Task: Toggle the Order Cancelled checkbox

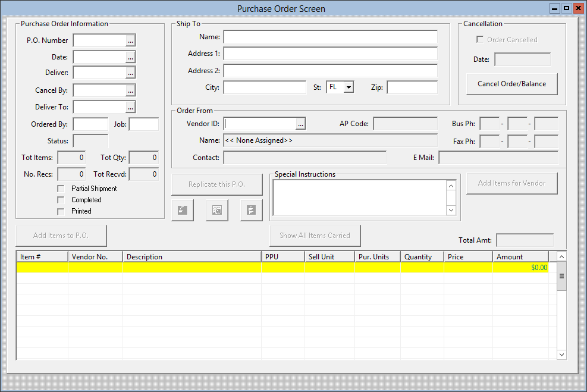Action: 480,39
